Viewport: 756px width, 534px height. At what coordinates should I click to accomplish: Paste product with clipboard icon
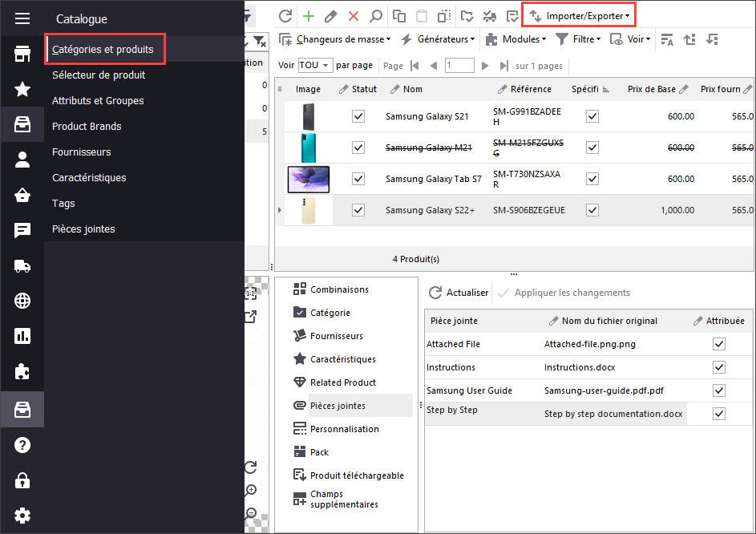[x=422, y=16]
